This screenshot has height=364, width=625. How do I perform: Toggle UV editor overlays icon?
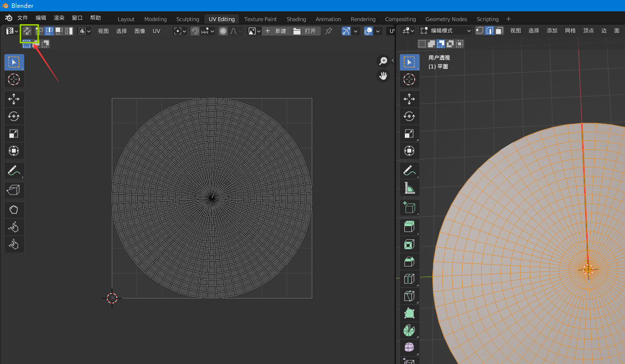[368, 31]
